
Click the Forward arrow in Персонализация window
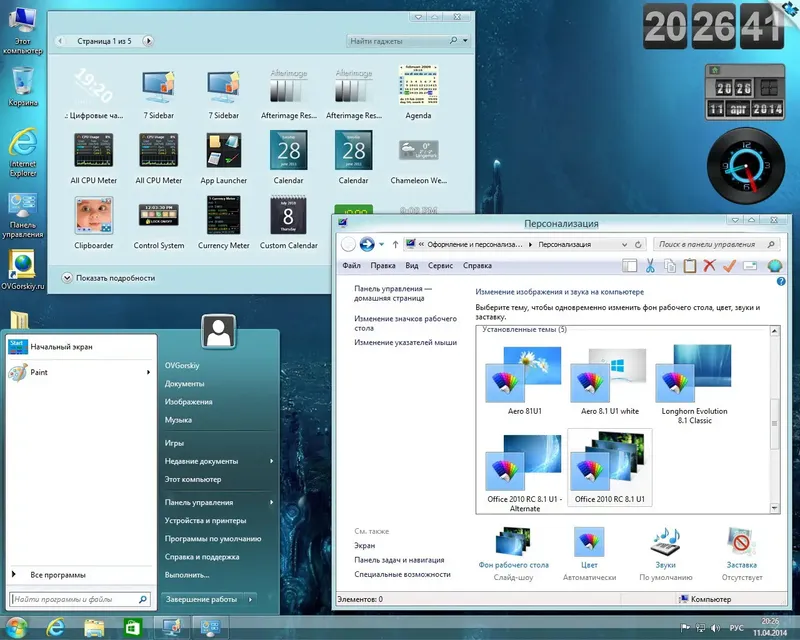tap(367, 244)
